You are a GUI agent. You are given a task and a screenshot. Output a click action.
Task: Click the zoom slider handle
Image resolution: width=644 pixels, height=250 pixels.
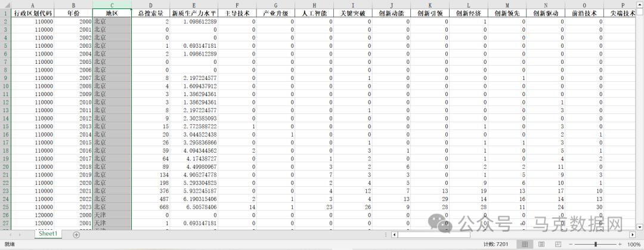pos(595,244)
